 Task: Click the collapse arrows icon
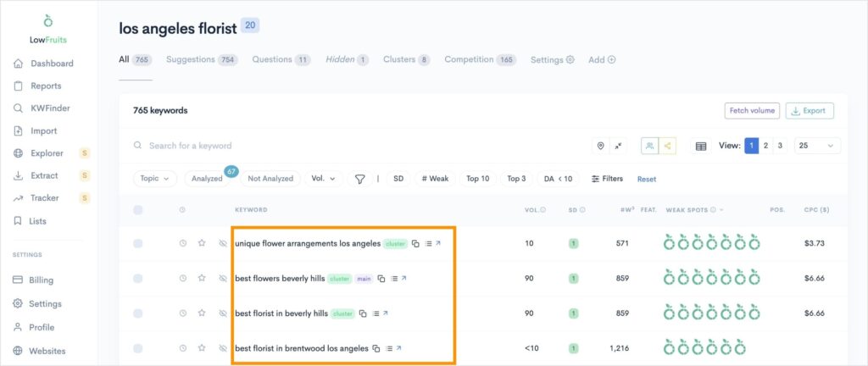pos(618,146)
